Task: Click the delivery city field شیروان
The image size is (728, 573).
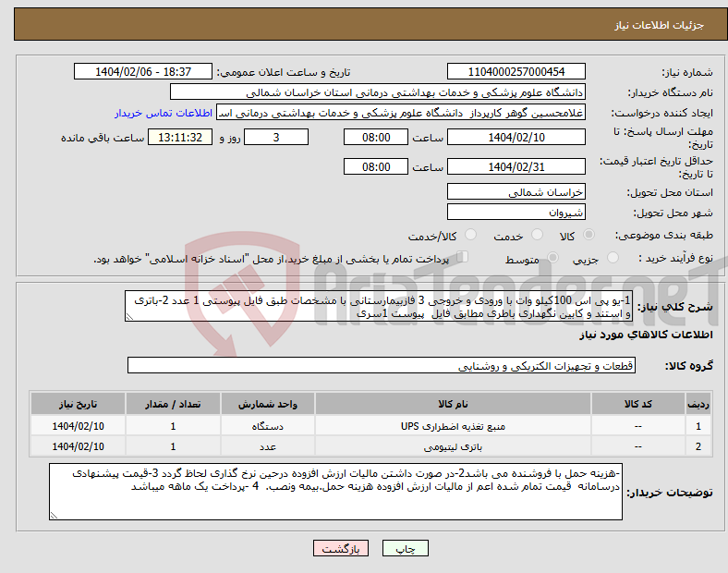Action: point(516,213)
